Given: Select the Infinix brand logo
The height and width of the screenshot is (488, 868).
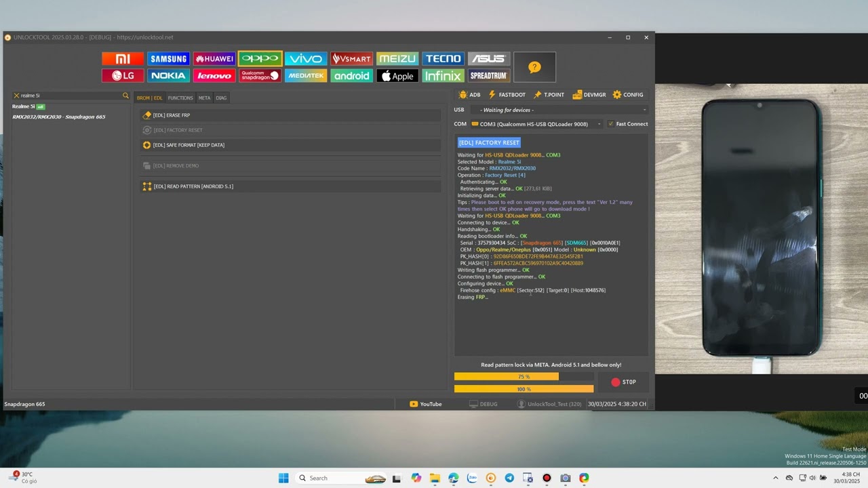Looking at the screenshot, I should click(443, 76).
